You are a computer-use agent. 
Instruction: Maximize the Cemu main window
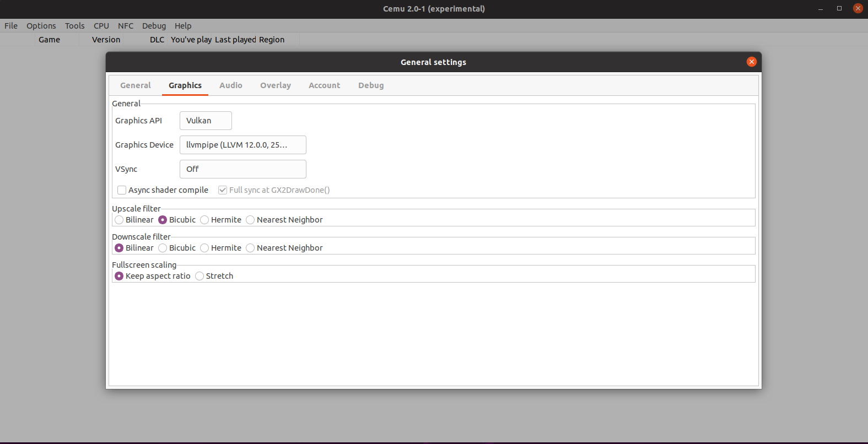pos(839,9)
